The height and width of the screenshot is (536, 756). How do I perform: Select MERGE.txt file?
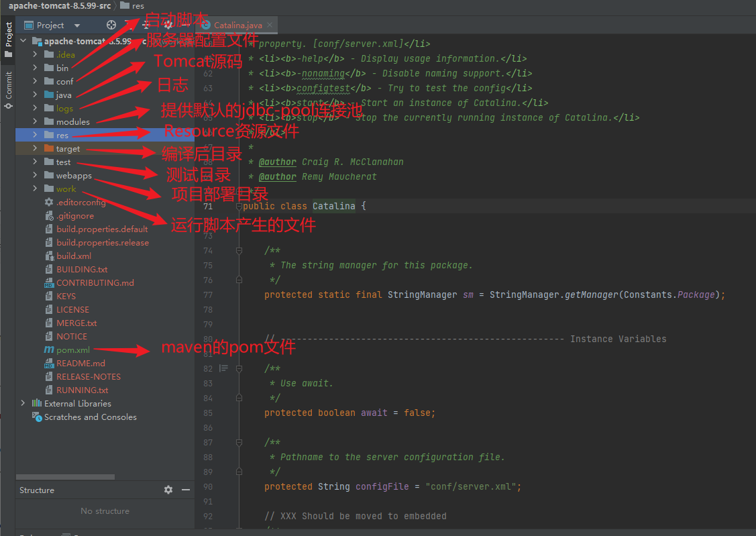76,323
